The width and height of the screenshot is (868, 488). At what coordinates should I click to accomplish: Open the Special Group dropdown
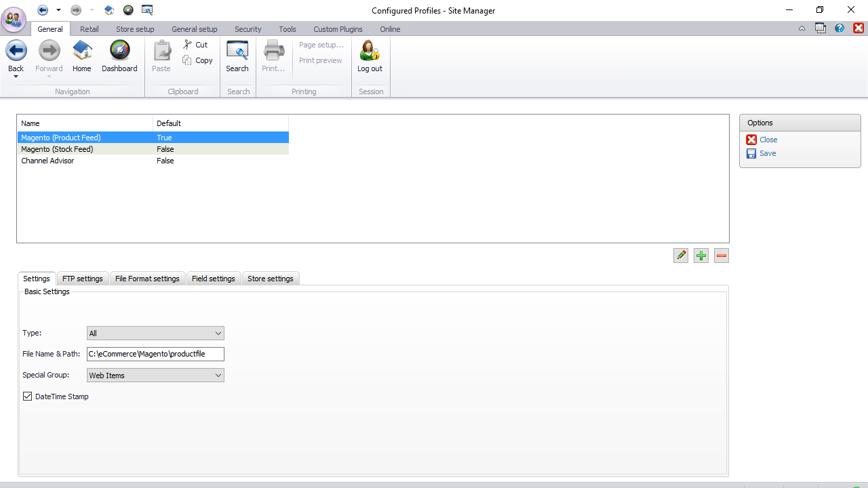218,375
